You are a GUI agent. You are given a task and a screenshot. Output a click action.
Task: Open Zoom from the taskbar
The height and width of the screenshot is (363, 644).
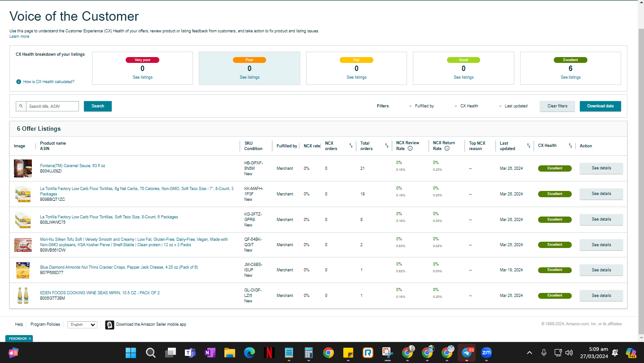pos(486,353)
